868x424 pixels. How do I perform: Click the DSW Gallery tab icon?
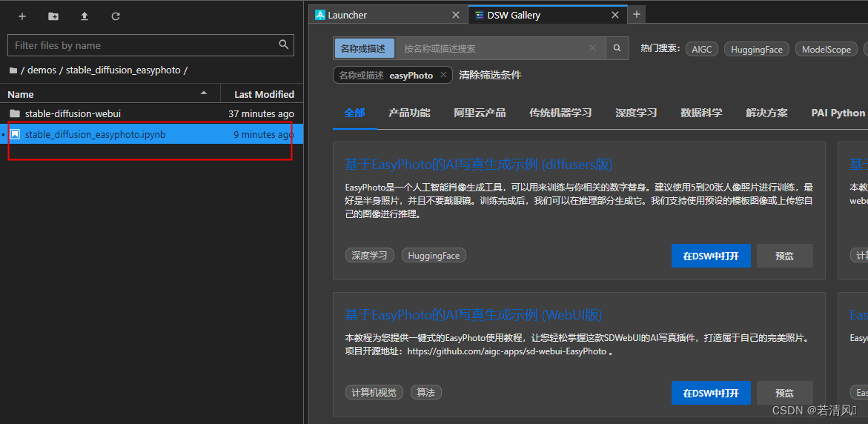coord(479,15)
